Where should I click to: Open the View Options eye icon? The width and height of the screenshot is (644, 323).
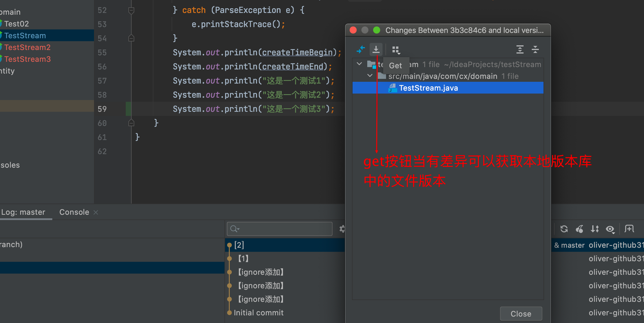point(610,229)
